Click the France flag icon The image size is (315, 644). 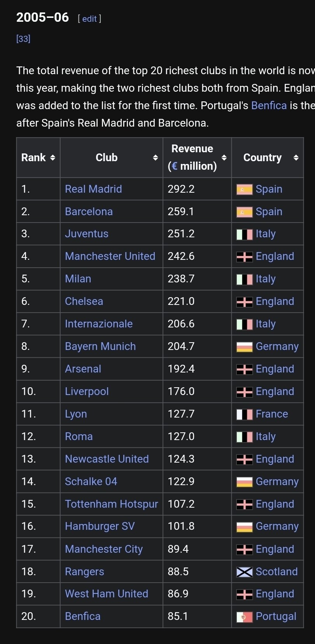pyautogui.click(x=244, y=414)
